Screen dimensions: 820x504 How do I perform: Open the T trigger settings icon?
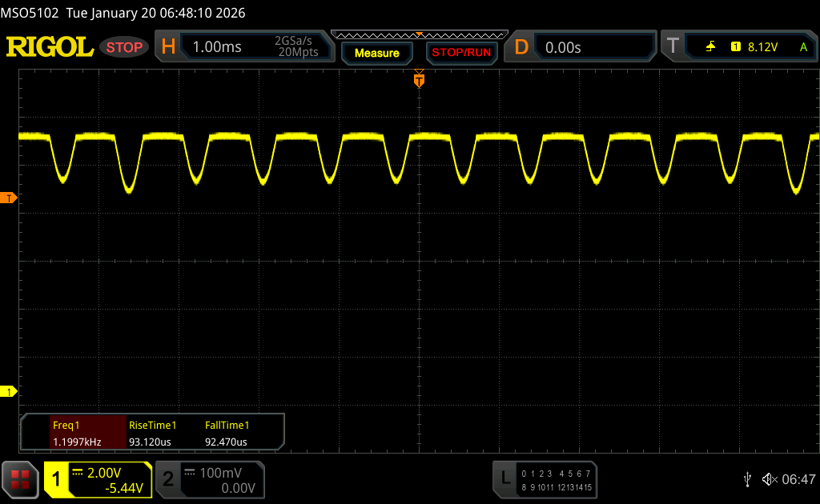point(673,47)
